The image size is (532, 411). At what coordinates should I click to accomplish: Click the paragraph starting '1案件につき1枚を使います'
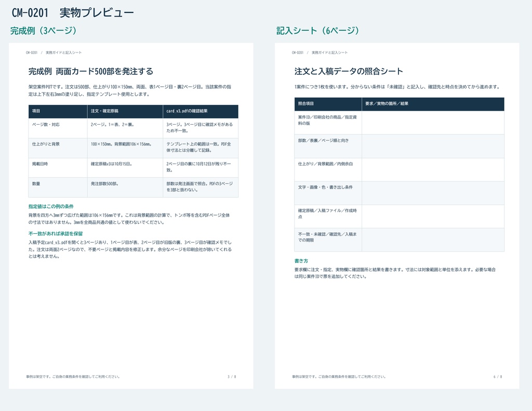pos(397,87)
